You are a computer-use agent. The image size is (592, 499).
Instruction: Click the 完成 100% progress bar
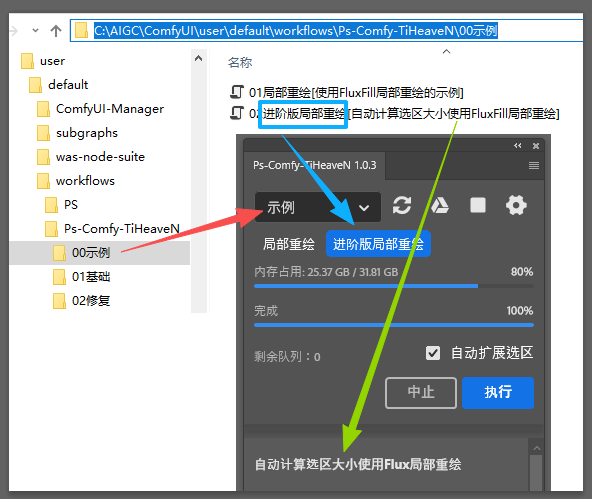click(394, 325)
